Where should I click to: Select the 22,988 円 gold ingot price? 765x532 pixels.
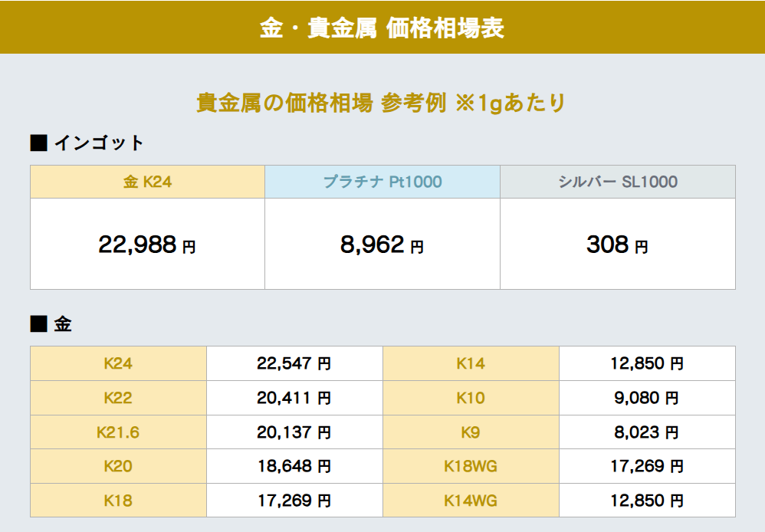pos(147,245)
